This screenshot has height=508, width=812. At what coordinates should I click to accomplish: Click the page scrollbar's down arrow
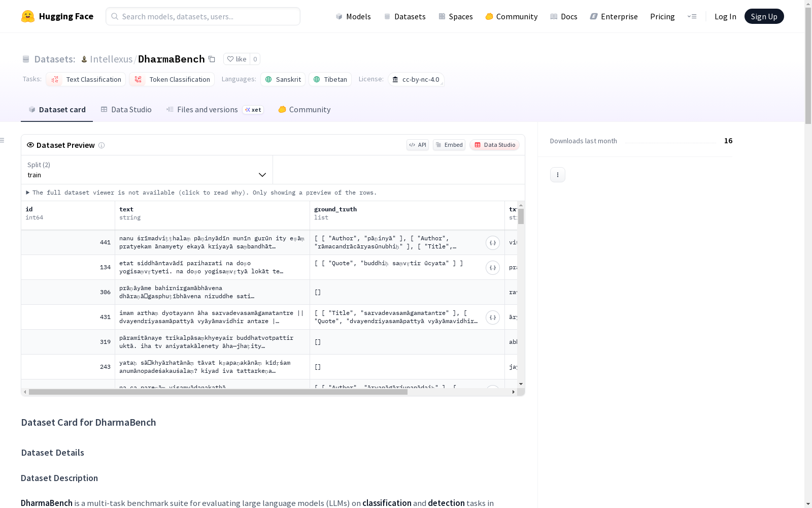pyautogui.click(x=808, y=504)
